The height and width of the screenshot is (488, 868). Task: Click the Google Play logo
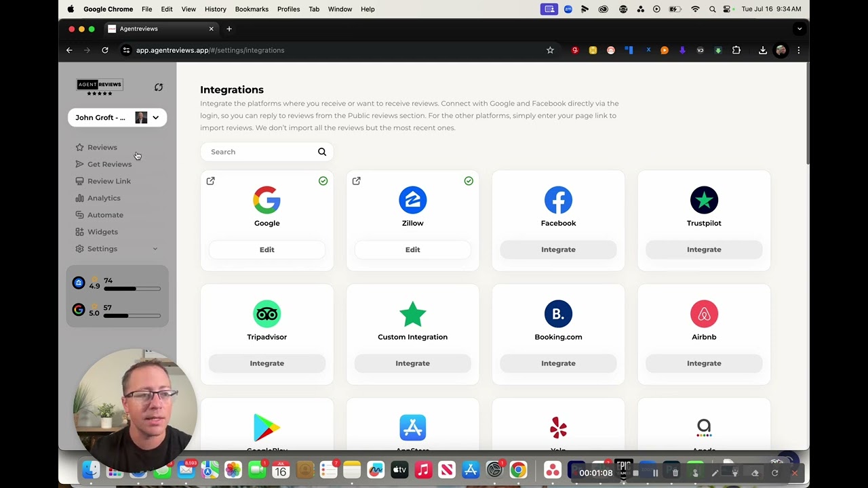(267, 428)
